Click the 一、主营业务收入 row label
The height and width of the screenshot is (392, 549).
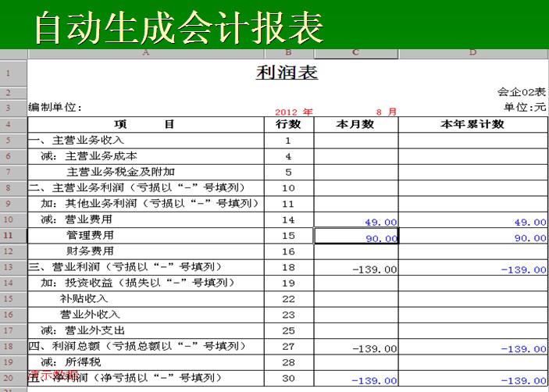[x=77, y=141]
